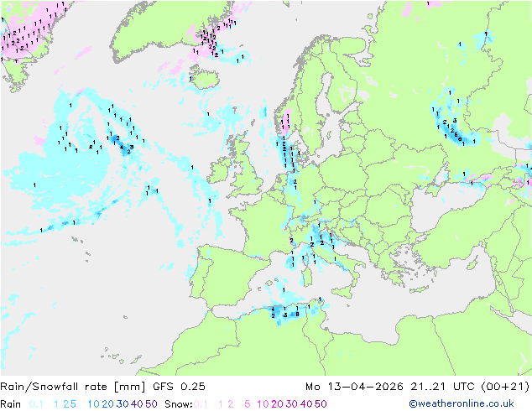Click the 'Snow:' legend label

[179, 404]
